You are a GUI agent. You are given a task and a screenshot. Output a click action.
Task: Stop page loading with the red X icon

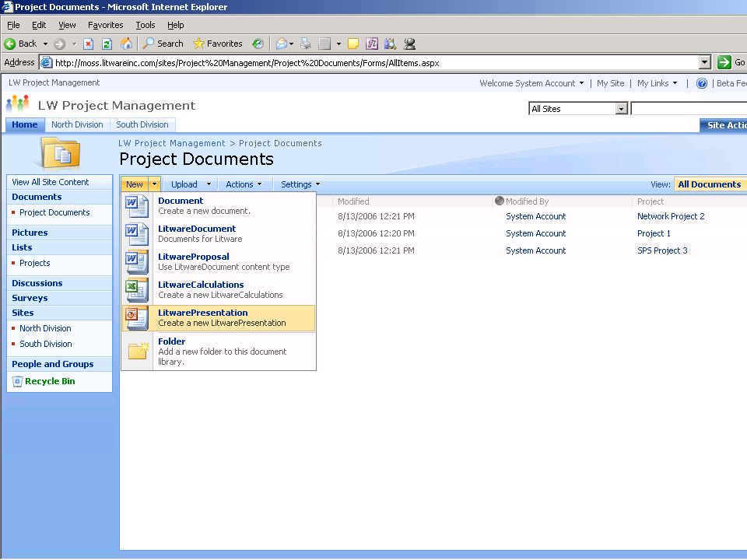tap(88, 44)
